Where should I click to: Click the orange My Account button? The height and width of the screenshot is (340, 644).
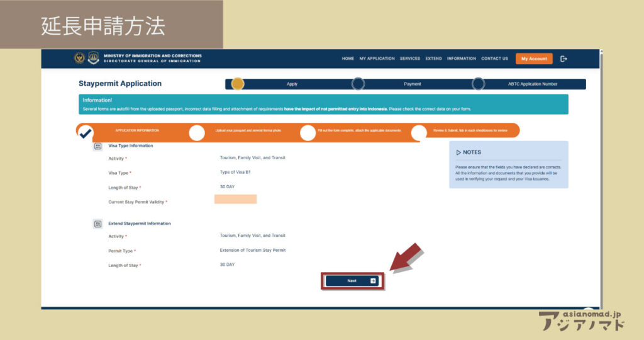click(534, 59)
